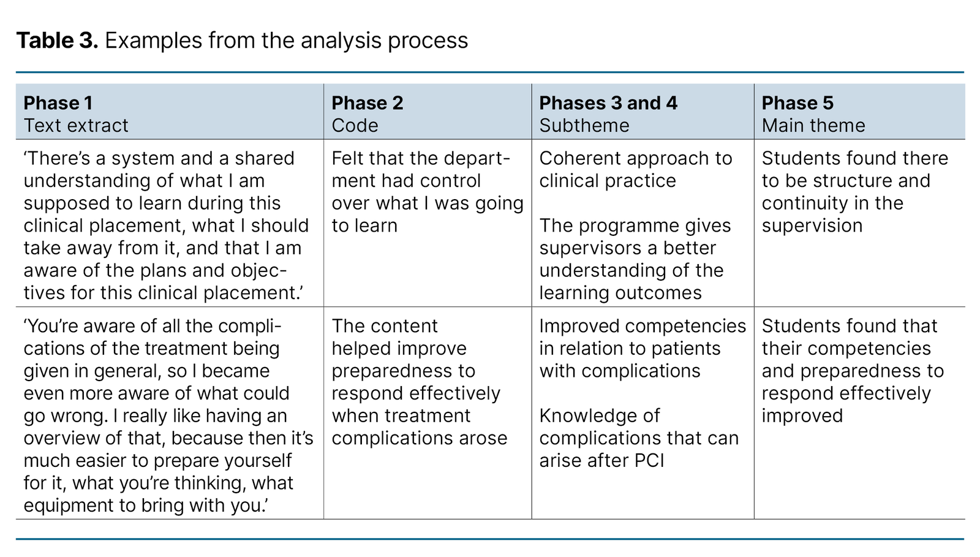This screenshot has width=980, height=557.
Task: Select the "Phase 5" column header
Action: pos(797,103)
